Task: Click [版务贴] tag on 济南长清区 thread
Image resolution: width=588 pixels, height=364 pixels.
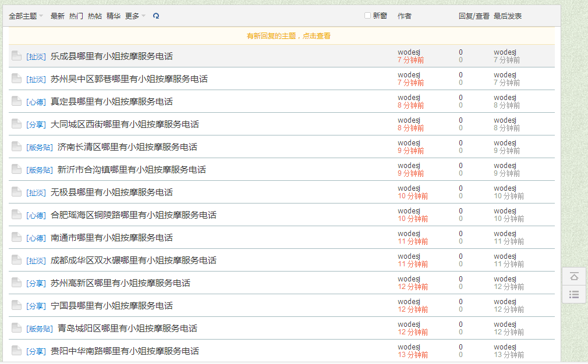Action: click(40, 147)
